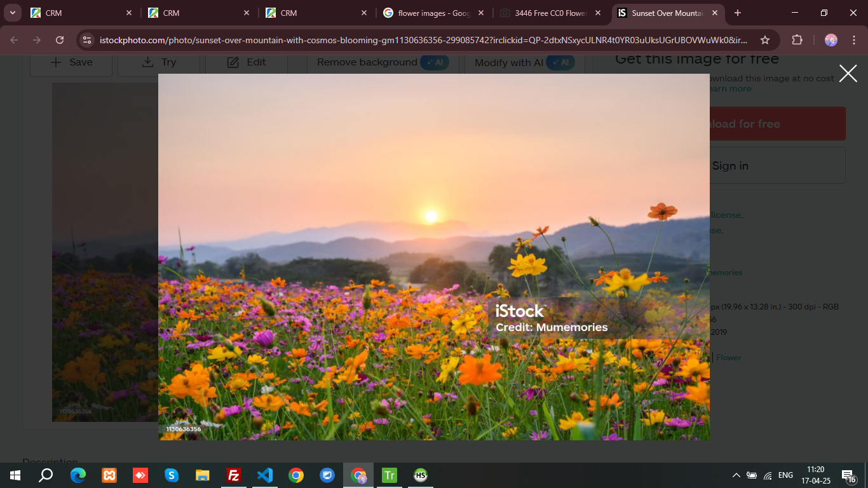Show hidden system tray icons
This screenshot has width=868, height=488.
pos(736,475)
